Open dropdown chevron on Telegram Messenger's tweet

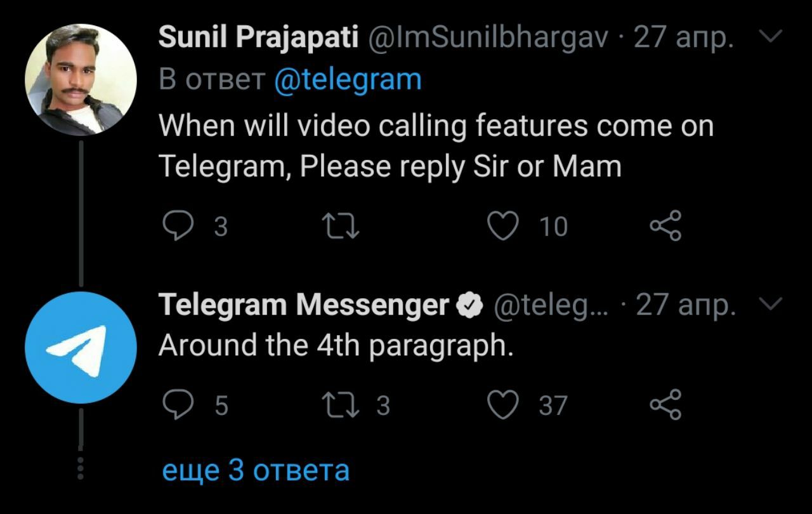[770, 305]
